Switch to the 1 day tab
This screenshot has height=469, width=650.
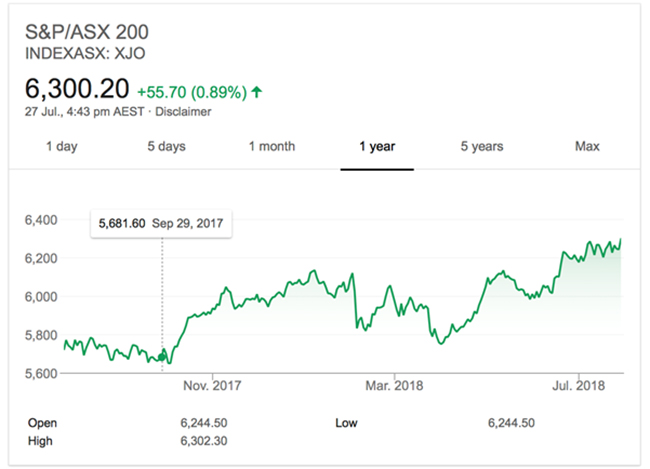62,147
